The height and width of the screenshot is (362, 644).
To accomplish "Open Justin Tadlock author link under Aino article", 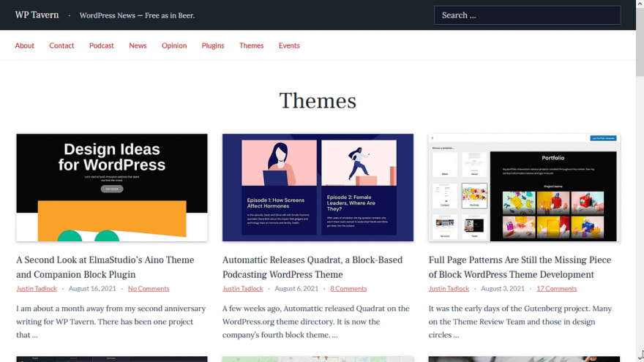I will point(37,289).
